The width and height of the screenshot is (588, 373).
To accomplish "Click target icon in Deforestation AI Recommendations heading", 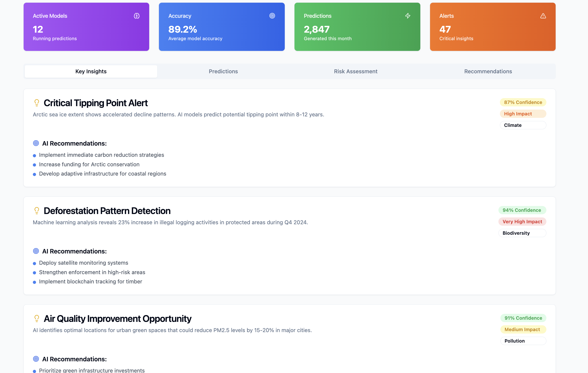I will pyautogui.click(x=36, y=251).
